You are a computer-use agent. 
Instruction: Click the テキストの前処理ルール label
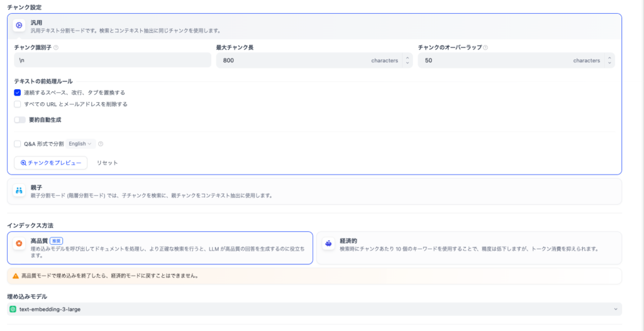coord(43,81)
